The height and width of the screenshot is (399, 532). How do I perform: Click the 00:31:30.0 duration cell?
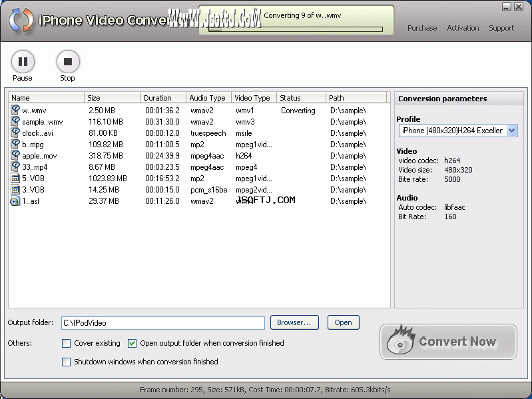tap(162, 122)
